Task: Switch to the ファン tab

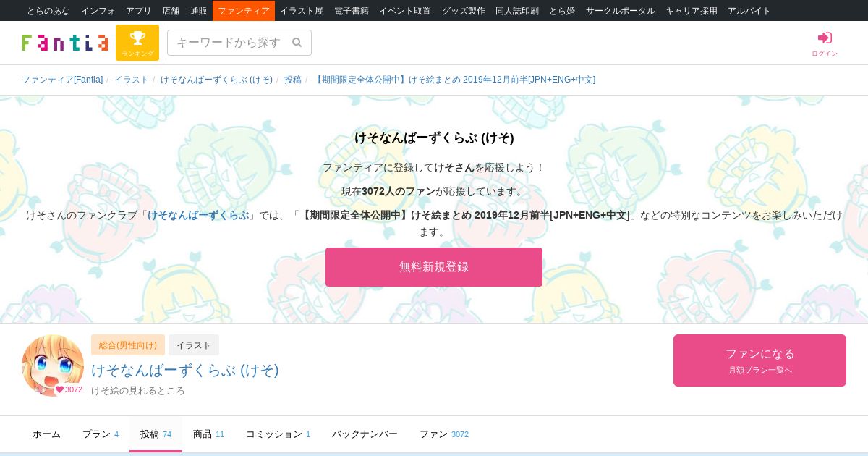Action: (x=444, y=434)
